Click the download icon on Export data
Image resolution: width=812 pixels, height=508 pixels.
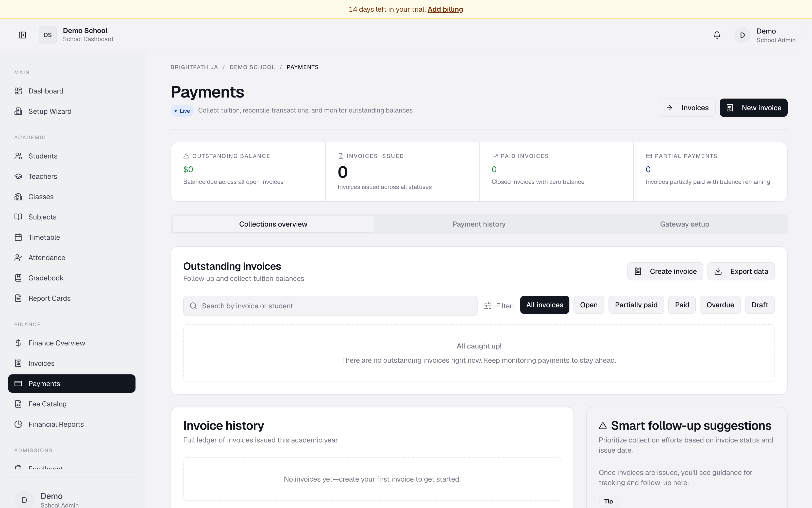pos(718,271)
